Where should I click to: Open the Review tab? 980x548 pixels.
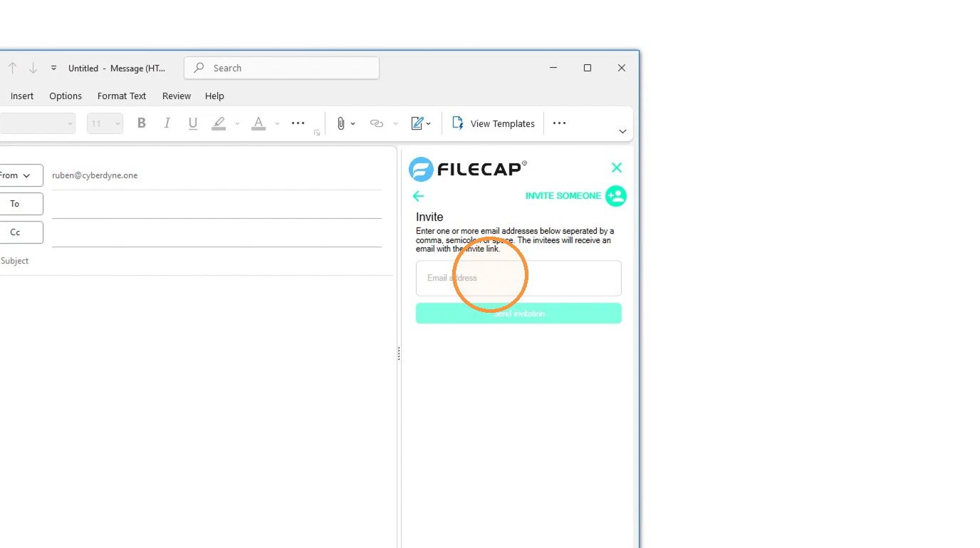(x=177, y=96)
